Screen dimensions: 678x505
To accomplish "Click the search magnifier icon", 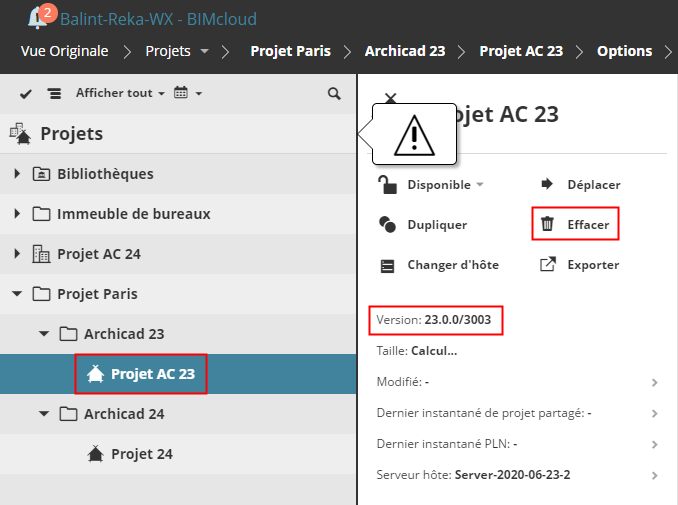I will [334, 93].
